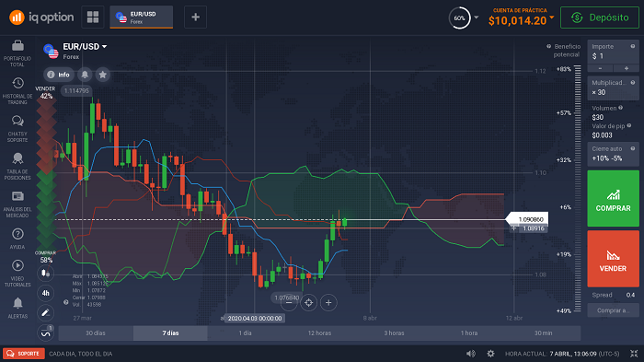Select the 1 día timeframe
Image resolution: width=644 pixels, height=362 pixels.
click(x=246, y=333)
